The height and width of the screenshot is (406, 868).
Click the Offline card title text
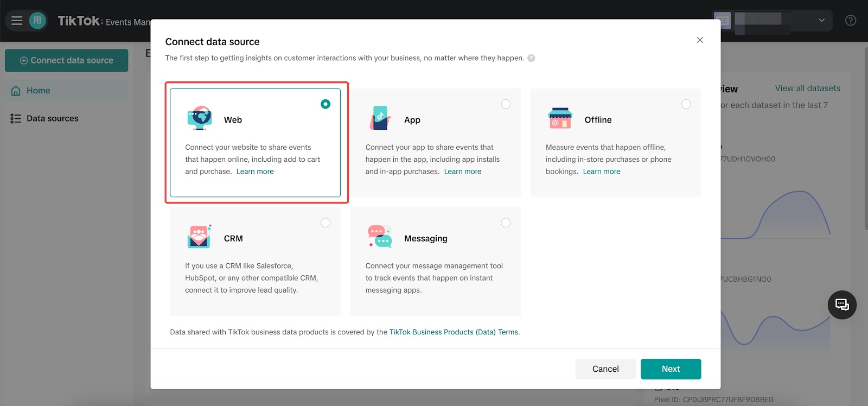(598, 120)
